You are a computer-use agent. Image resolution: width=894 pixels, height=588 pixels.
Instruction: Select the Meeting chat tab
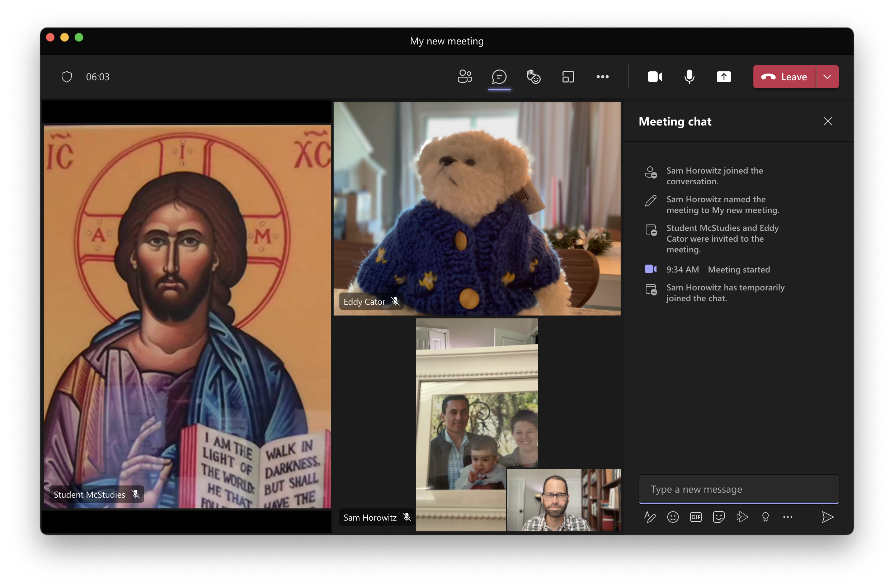click(x=499, y=77)
